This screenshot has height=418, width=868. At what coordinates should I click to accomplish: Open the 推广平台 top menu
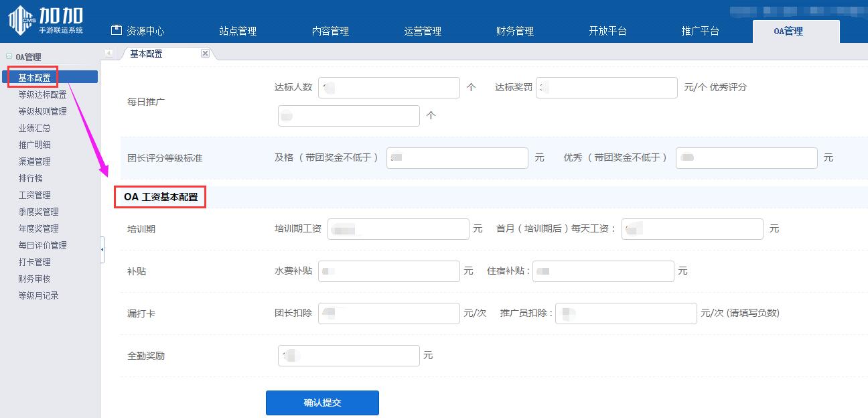(x=700, y=31)
